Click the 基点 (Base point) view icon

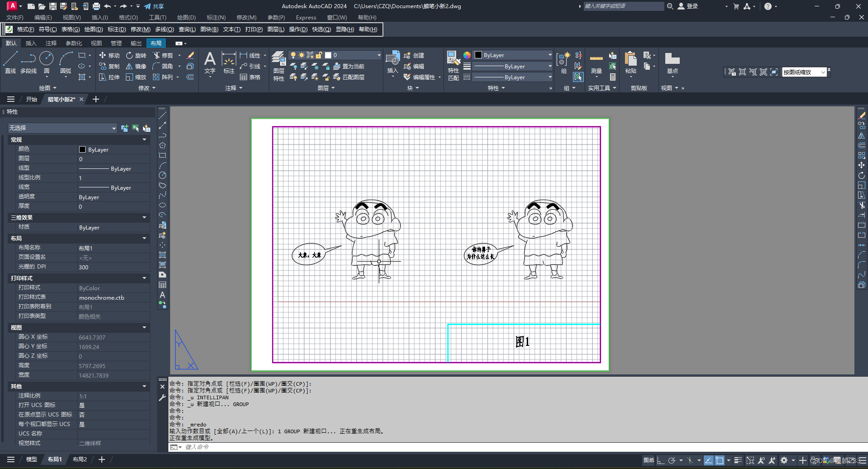[672, 62]
